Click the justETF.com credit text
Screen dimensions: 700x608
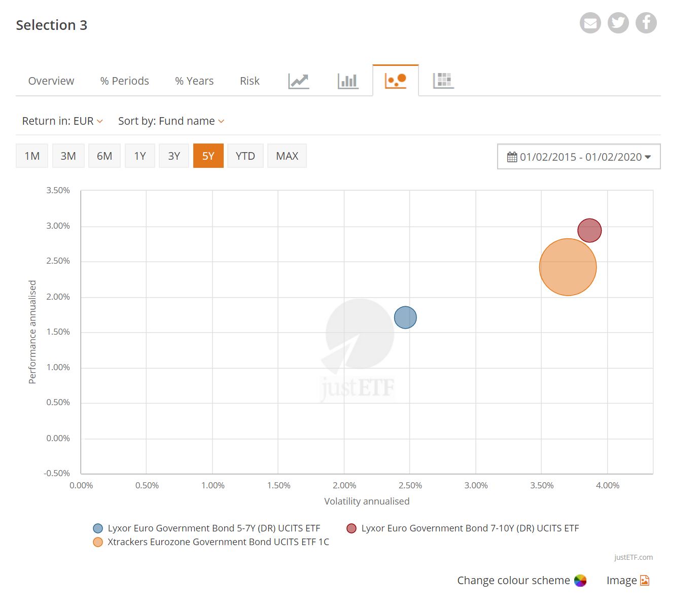(634, 557)
